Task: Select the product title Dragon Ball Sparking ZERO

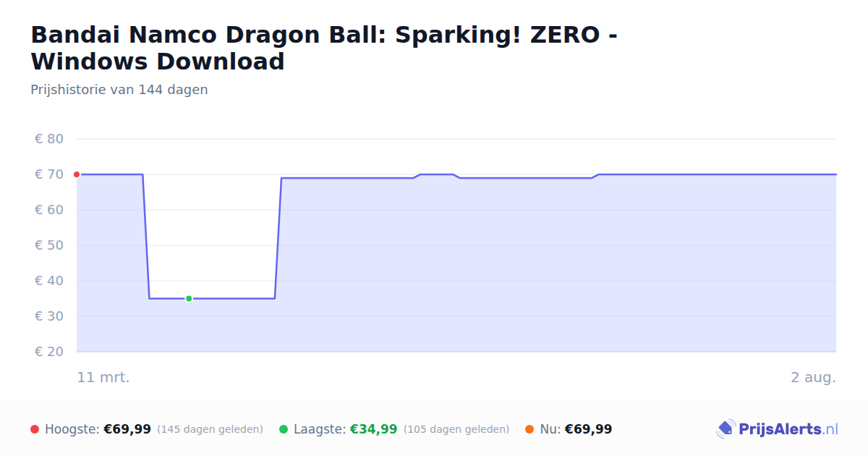Action: pos(324,48)
